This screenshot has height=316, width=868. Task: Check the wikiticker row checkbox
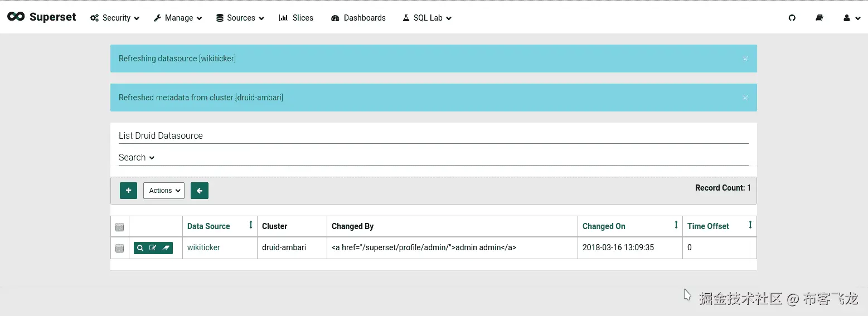(x=119, y=248)
